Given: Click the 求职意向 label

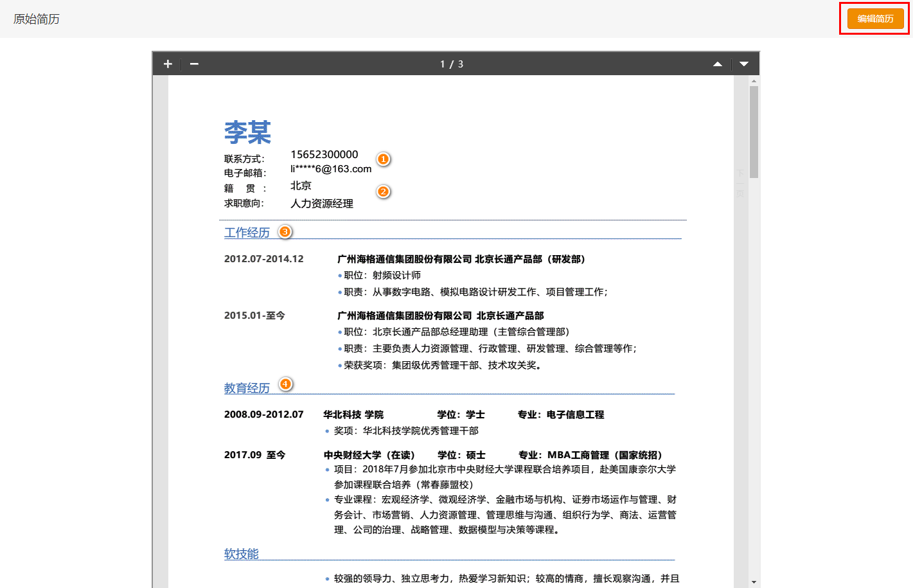Looking at the screenshot, I should pos(244,203).
